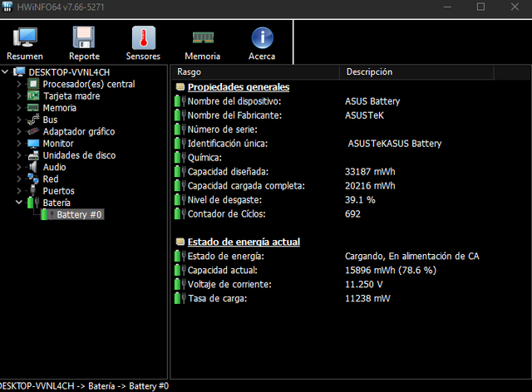The width and height of the screenshot is (532, 392).
Task: Click the Rasgo column header
Action: point(255,72)
